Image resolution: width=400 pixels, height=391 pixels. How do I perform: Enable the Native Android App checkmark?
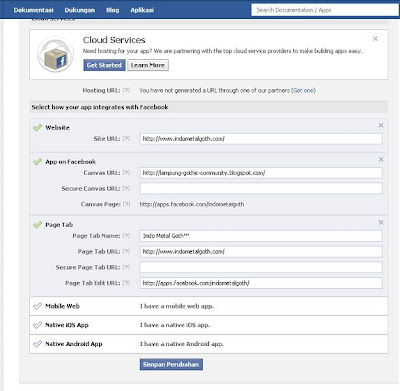point(38,344)
